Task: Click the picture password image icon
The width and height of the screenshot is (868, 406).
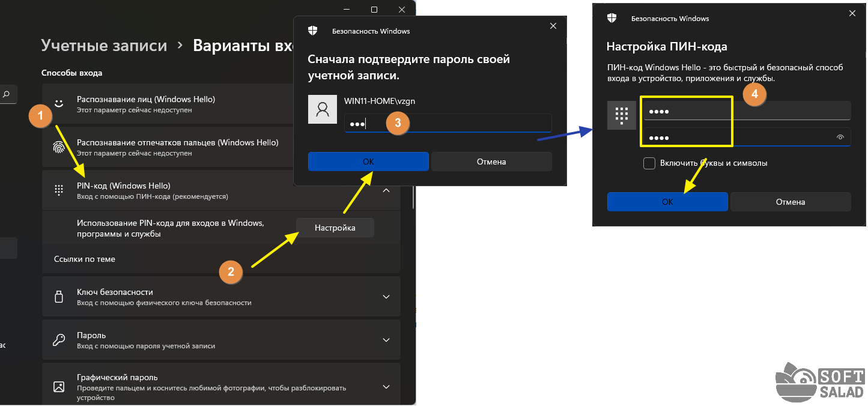Action: (x=59, y=386)
